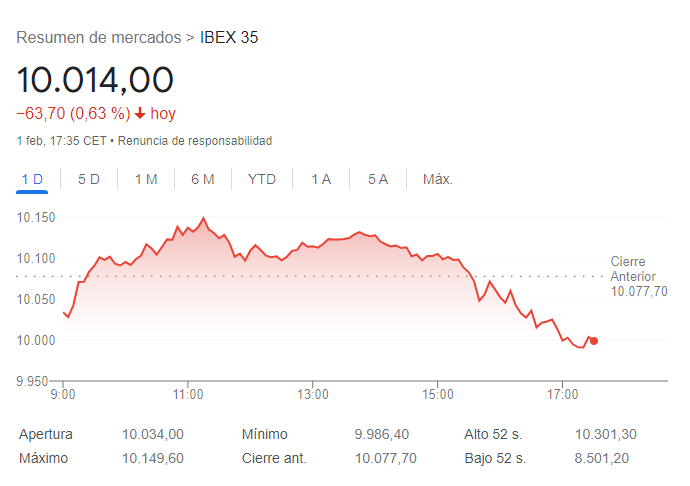Viewport: 690px width, 486px height.
Task: Switch to the 1 M chart range
Action: coord(146,179)
